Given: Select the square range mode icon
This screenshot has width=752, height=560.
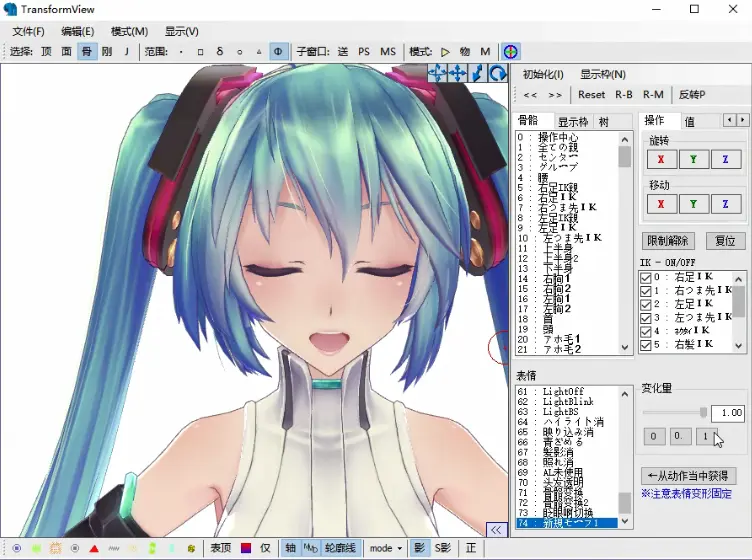Looking at the screenshot, I should [200, 52].
